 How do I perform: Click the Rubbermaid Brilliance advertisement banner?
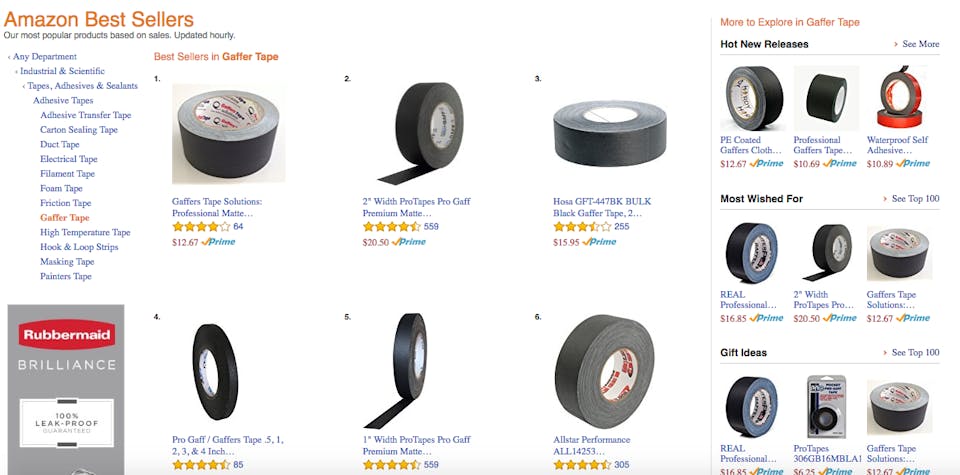[66, 390]
